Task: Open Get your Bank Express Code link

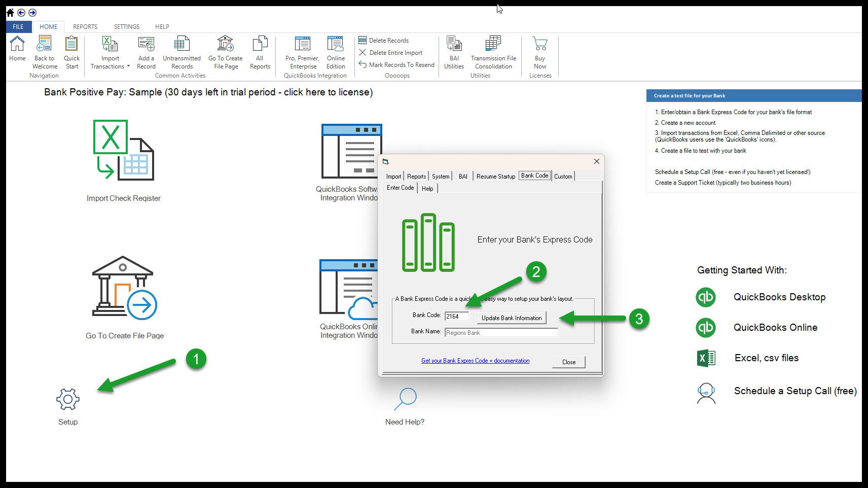Action: coord(475,361)
